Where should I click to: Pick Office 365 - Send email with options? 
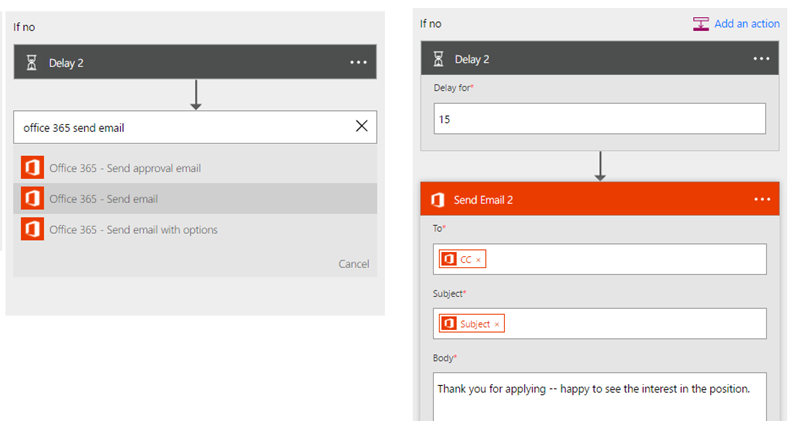click(133, 230)
